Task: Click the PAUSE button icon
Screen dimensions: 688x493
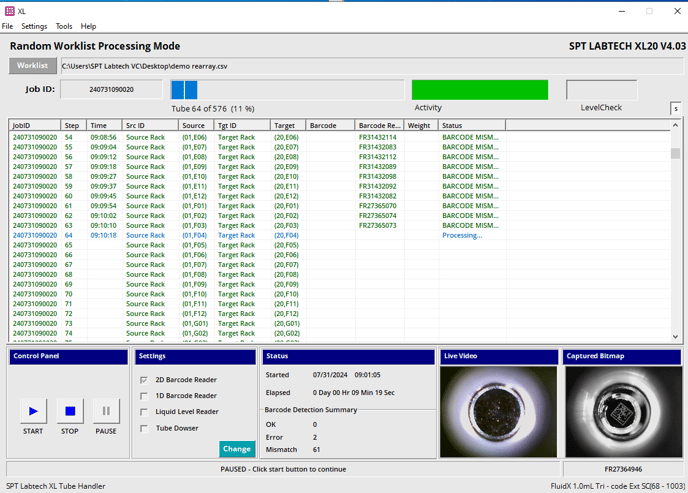Action: point(105,411)
